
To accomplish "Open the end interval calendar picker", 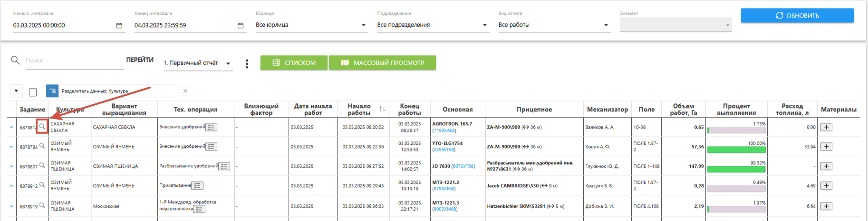I will (241, 26).
